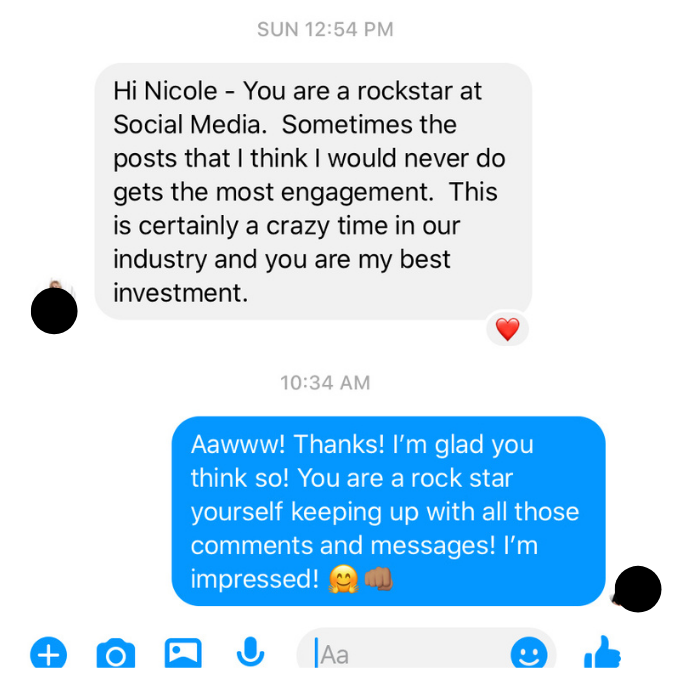The width and height of the screenshot is (674, 695).
Task: Tap the '10:34 AM' timestamp
Action: point(325,383)
